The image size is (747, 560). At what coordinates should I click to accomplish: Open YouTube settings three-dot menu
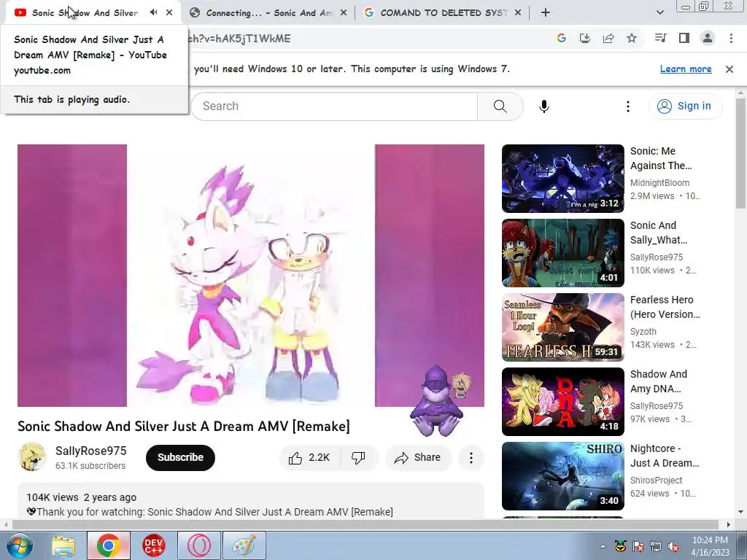(x=628, y=106)
